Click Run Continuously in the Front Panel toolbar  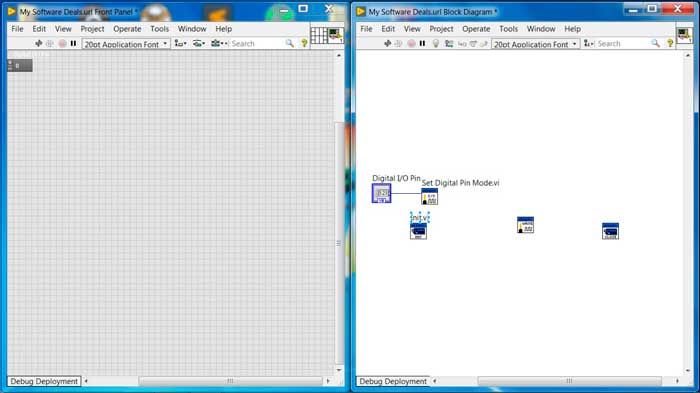tap(50, 43)
